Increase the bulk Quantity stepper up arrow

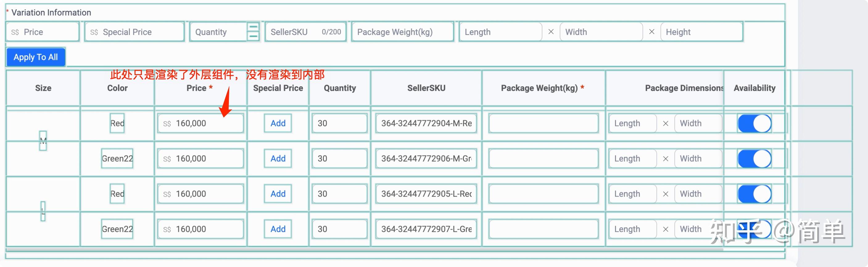click(x=253, y=27)
